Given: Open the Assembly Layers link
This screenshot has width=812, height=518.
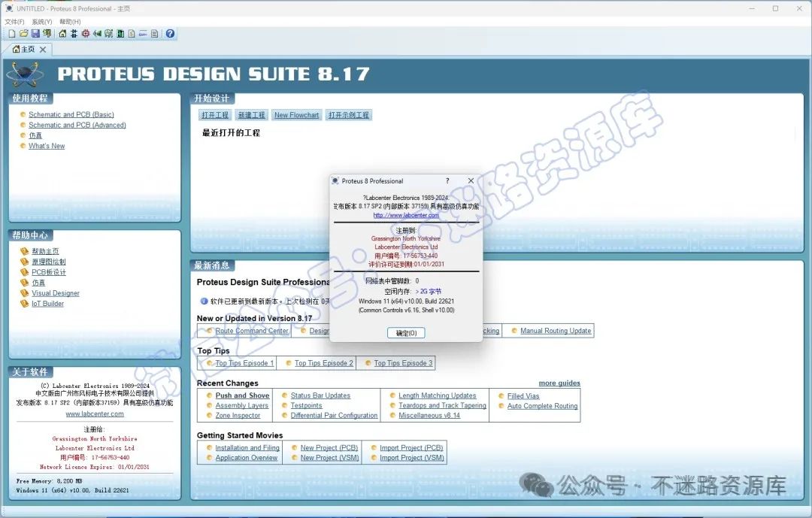Looking at the screenshot, I should (242, 405).
